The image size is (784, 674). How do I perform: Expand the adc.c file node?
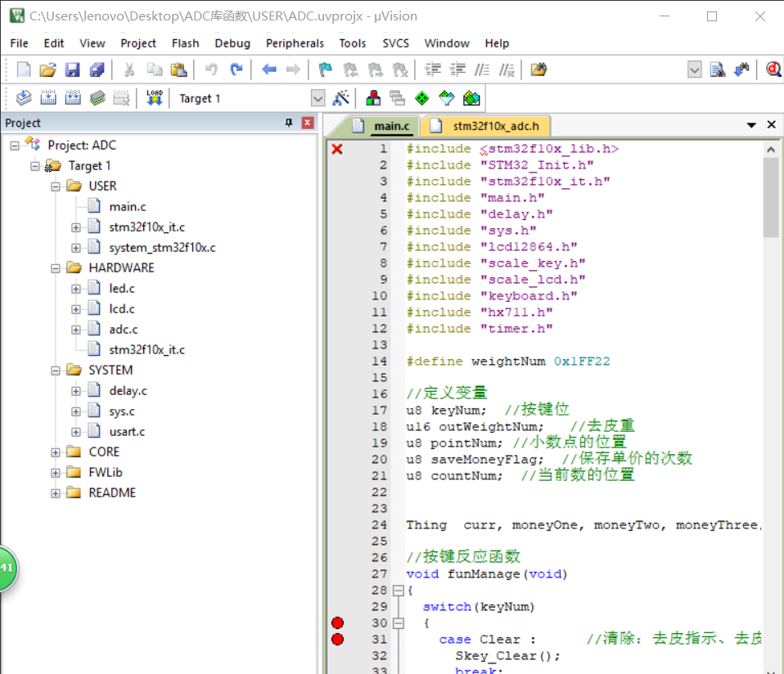(75, 330)
